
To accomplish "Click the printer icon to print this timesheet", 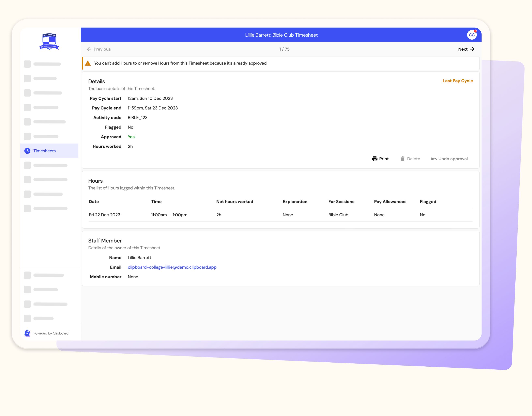I will 375,159.
